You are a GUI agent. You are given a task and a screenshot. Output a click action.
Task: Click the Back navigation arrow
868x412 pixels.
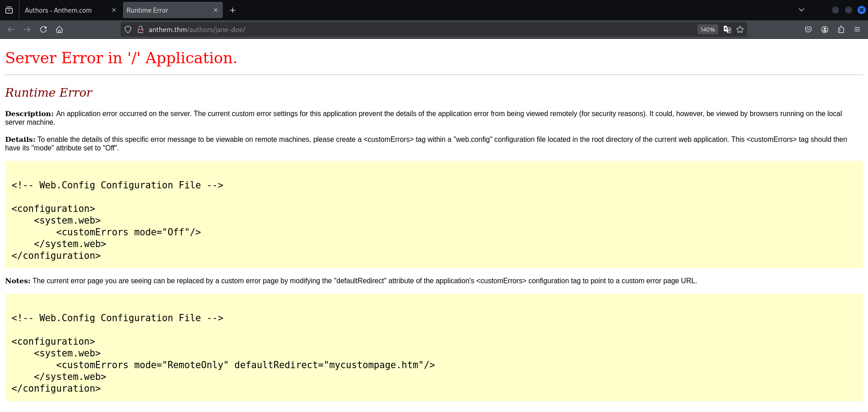(11, 29)
